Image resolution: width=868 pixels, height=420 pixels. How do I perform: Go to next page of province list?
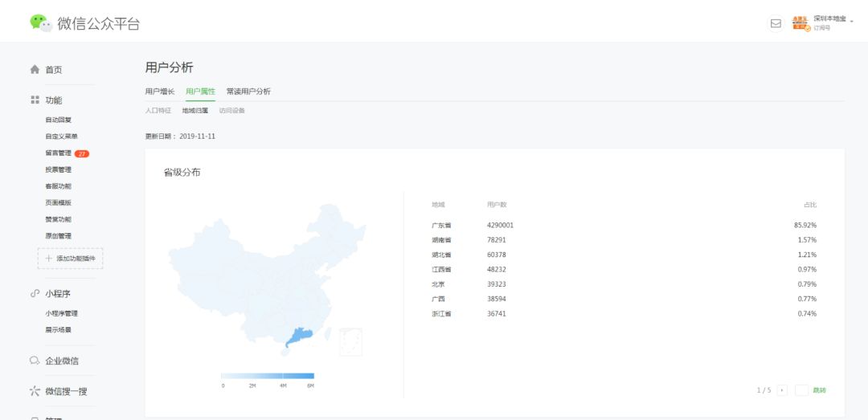782,390
